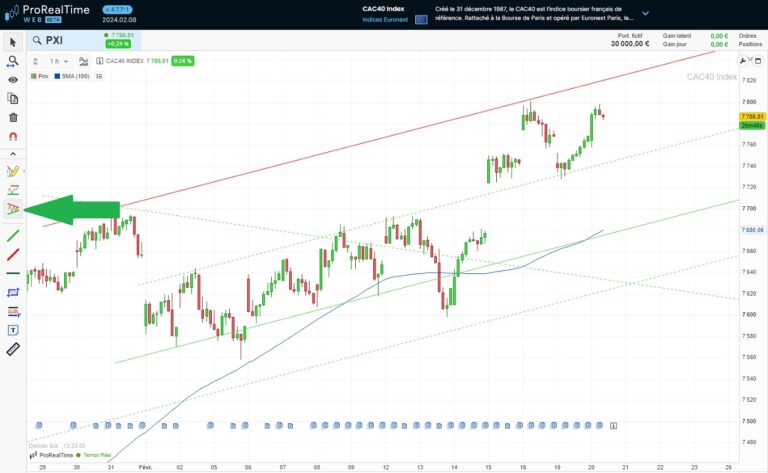Click the Gain jour label
Viewport: 768px width, 473px height.
(x=674, y=44)
